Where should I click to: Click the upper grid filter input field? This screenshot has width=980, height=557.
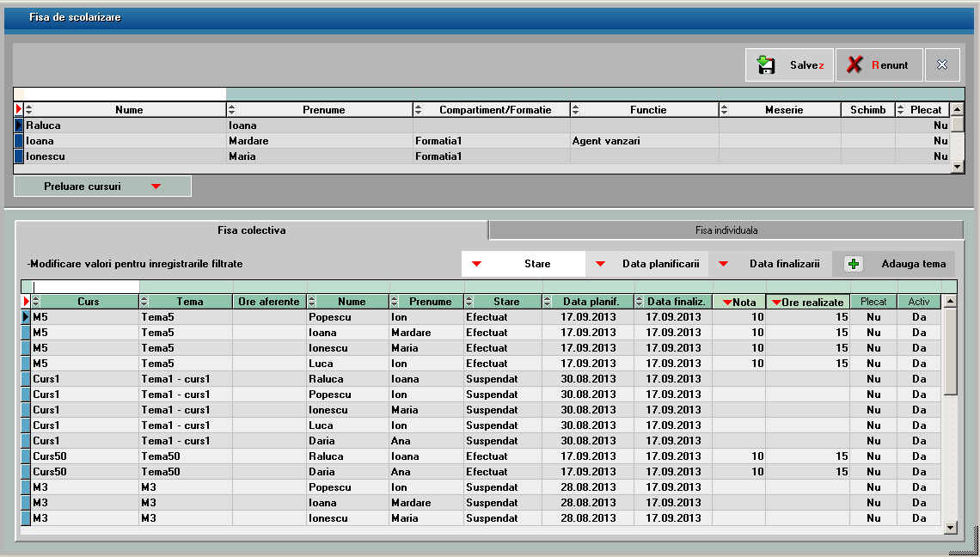click(125, 95)
